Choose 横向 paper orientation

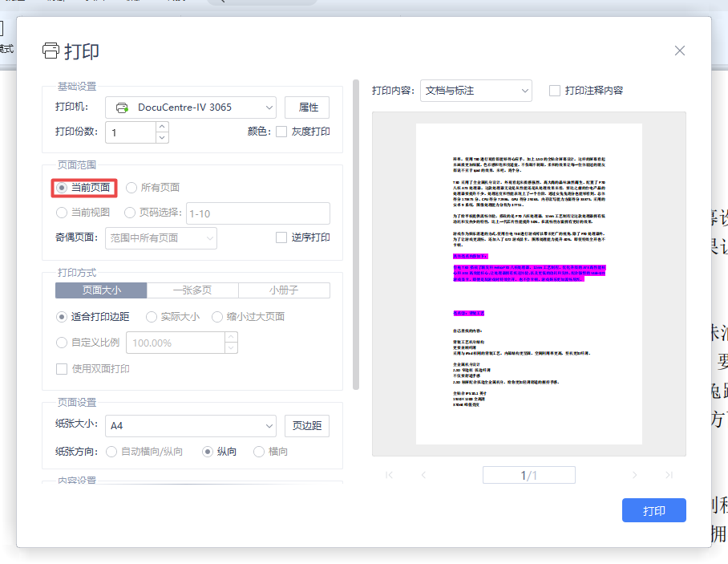tap(259, 452)
